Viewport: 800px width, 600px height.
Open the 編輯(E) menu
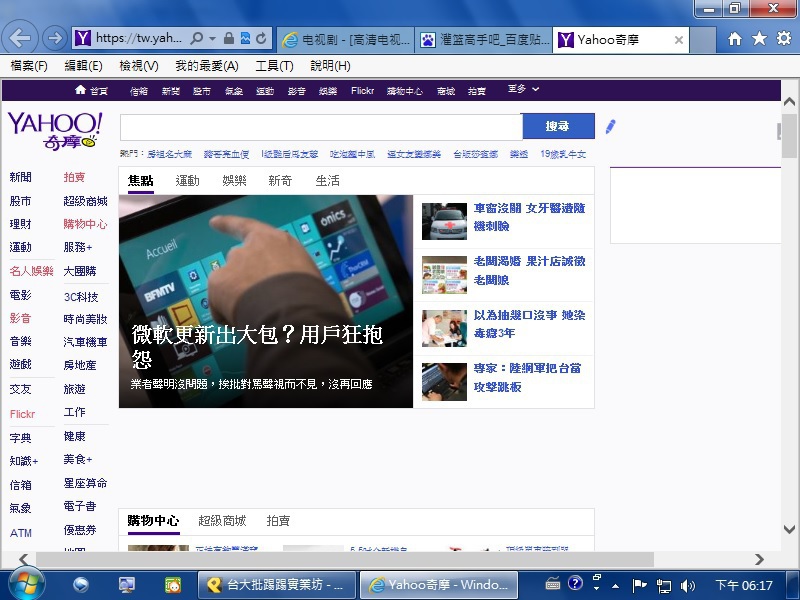[x=83, y=66]
